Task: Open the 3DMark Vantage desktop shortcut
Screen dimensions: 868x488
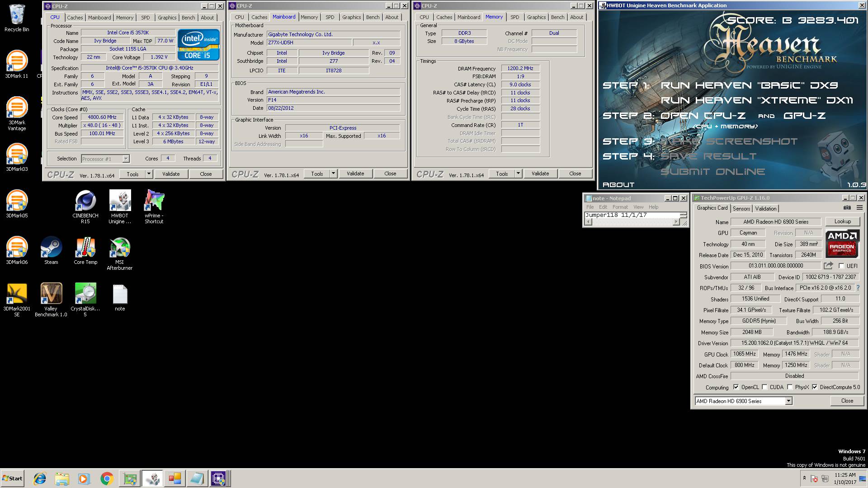Action: [x=17, y=113]
